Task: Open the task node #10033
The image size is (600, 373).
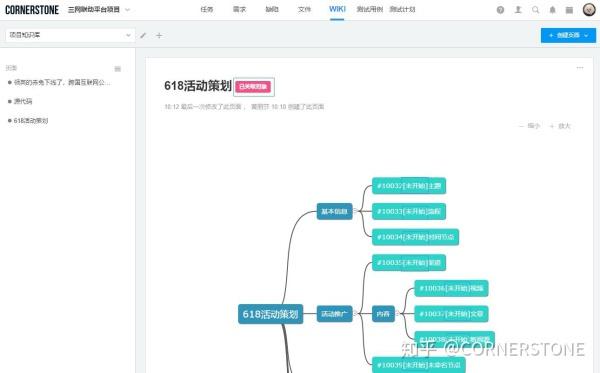Action: point(409,211)
